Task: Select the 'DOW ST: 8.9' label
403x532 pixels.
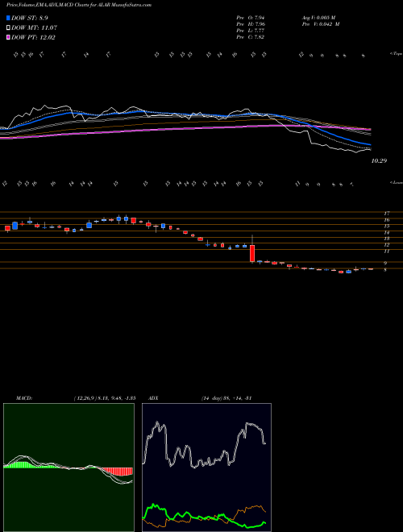Action: point(30,18)
